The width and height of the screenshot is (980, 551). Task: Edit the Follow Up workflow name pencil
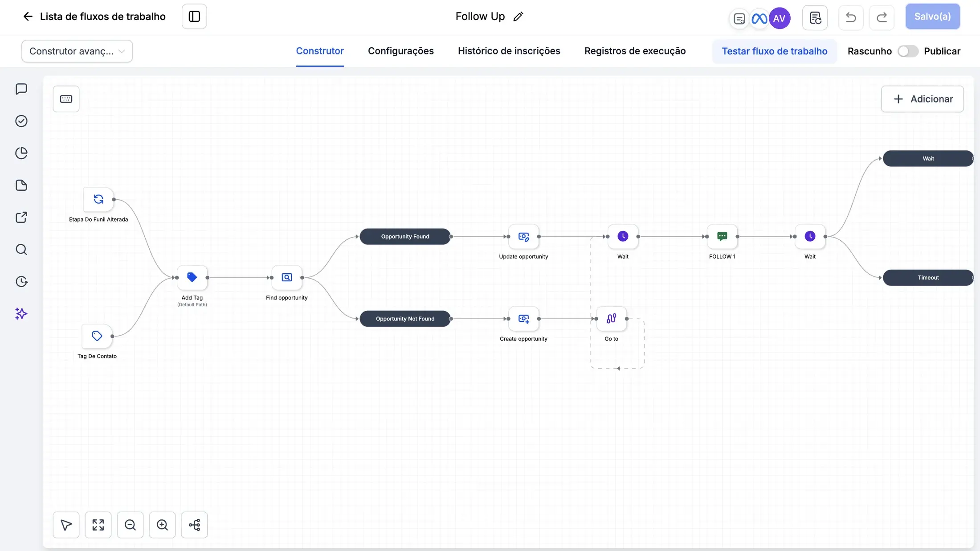(518, 16)
